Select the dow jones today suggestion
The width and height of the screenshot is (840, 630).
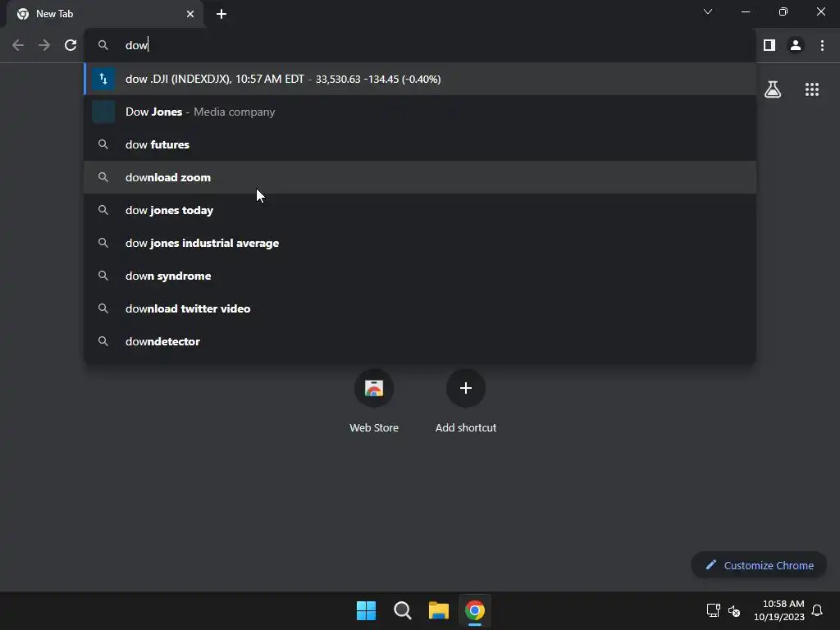tap(420, 210)
